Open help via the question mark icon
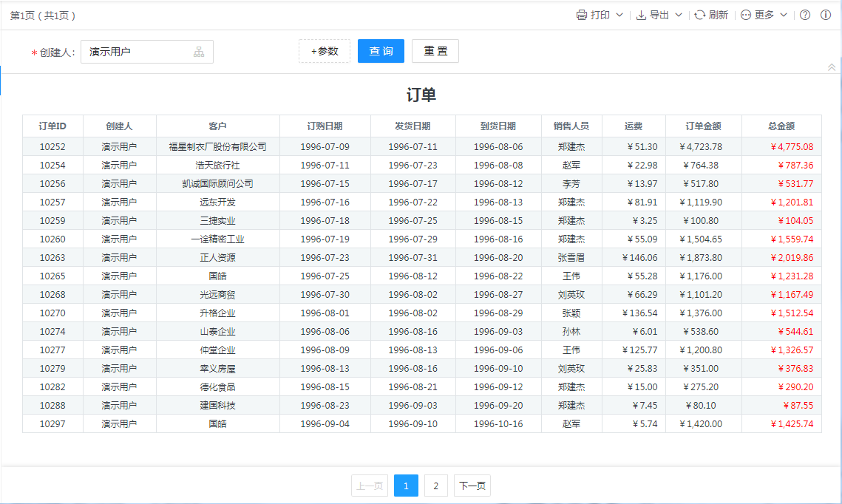Screen dimensions: 842x504 (x=805, y=15)
